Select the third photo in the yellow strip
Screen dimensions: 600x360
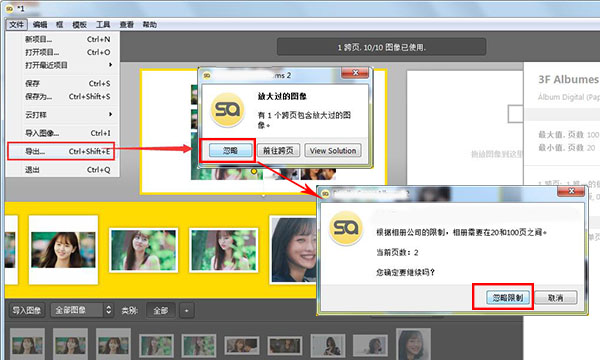[223, 250]
